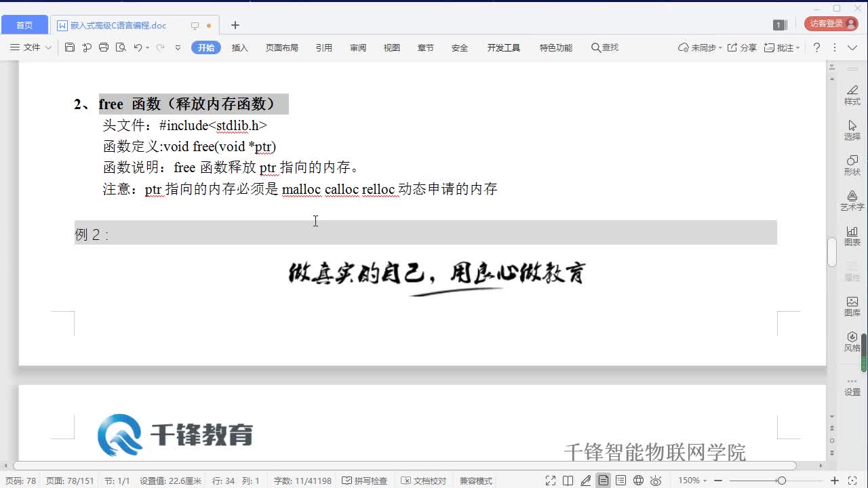Open the 视图 ribbon tab

tap(392, 47)
